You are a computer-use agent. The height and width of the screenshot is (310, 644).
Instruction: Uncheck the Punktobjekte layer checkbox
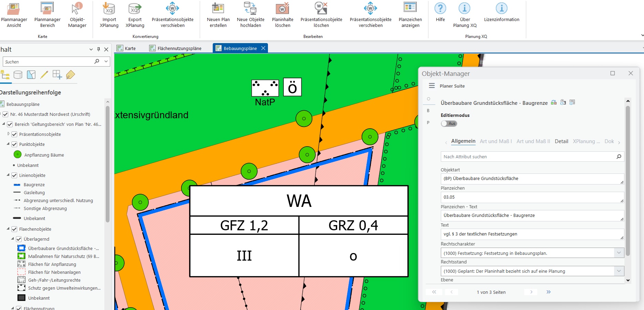pyautogui.click(x=14, y=144)
